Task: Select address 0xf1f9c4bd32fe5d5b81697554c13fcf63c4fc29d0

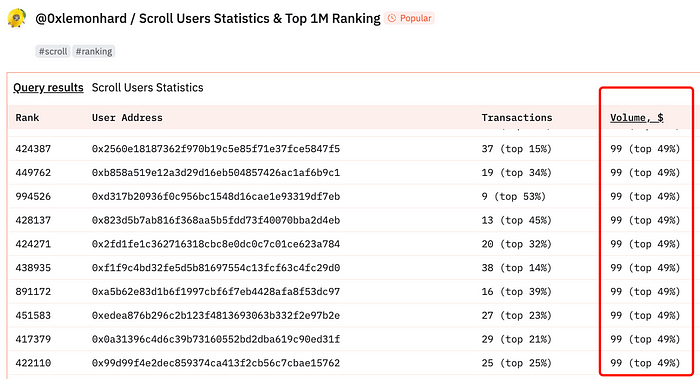Action: 216,268
